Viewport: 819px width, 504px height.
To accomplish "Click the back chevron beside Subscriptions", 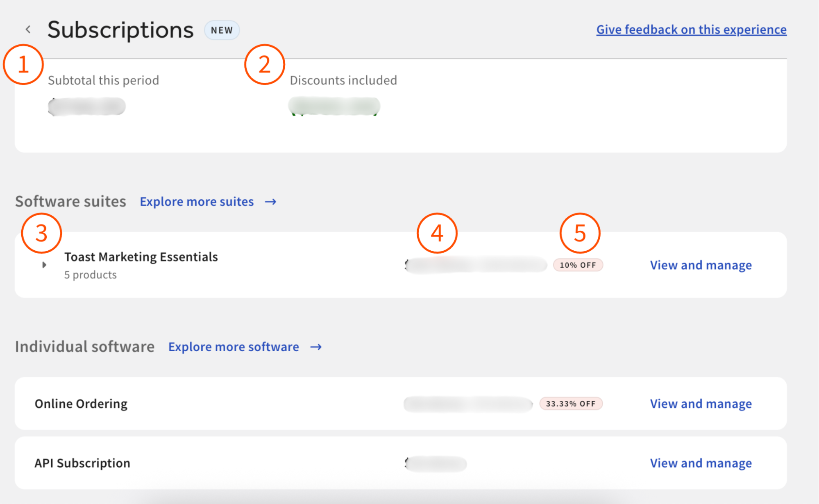I will click(28, 30).
